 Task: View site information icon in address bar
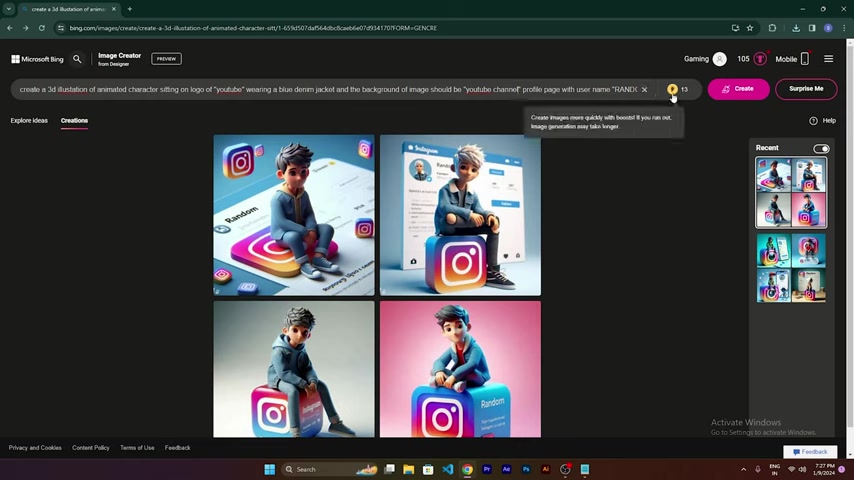pyautogui.click(x=60, y=28)
